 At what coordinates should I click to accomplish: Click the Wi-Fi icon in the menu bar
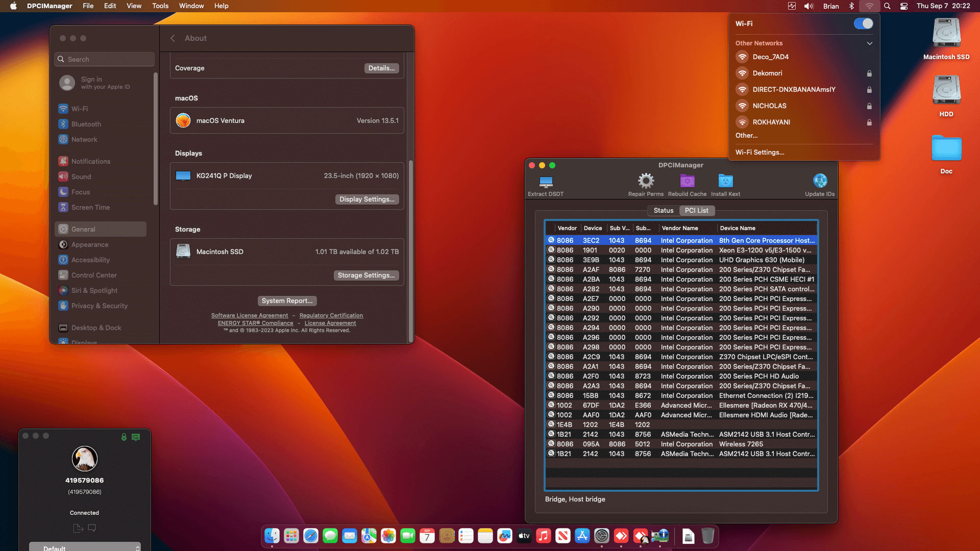pyautogui.click(x=869, y=6)
